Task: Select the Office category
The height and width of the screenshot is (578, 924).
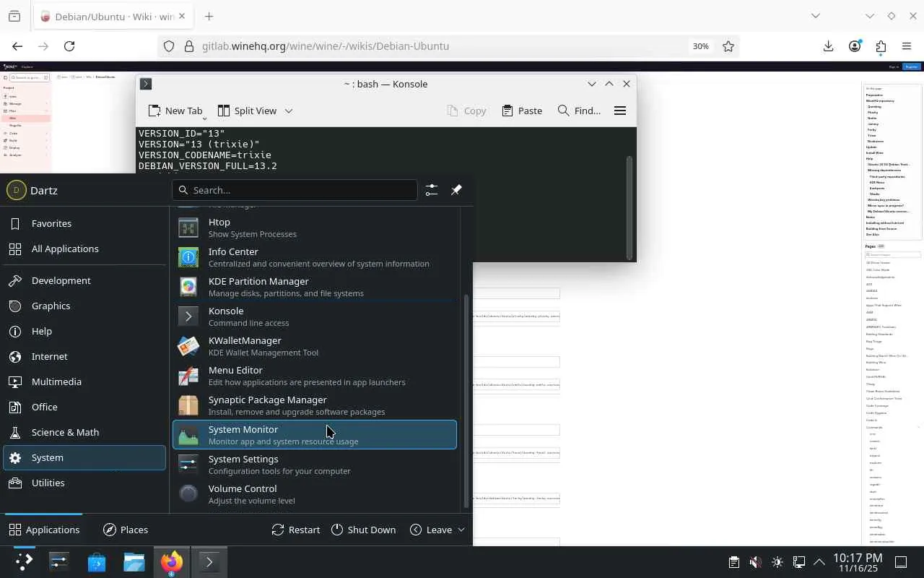Action: (84, 407)
